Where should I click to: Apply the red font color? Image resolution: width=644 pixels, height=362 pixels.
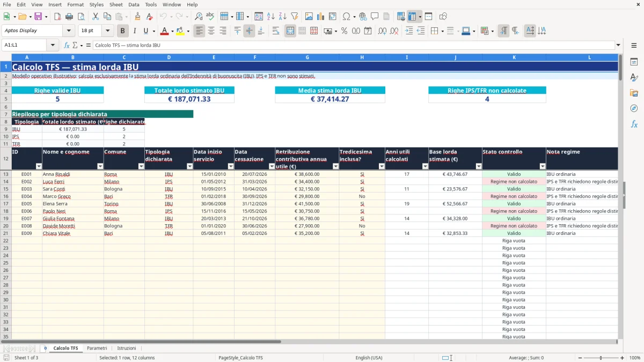tap(165, 31)
